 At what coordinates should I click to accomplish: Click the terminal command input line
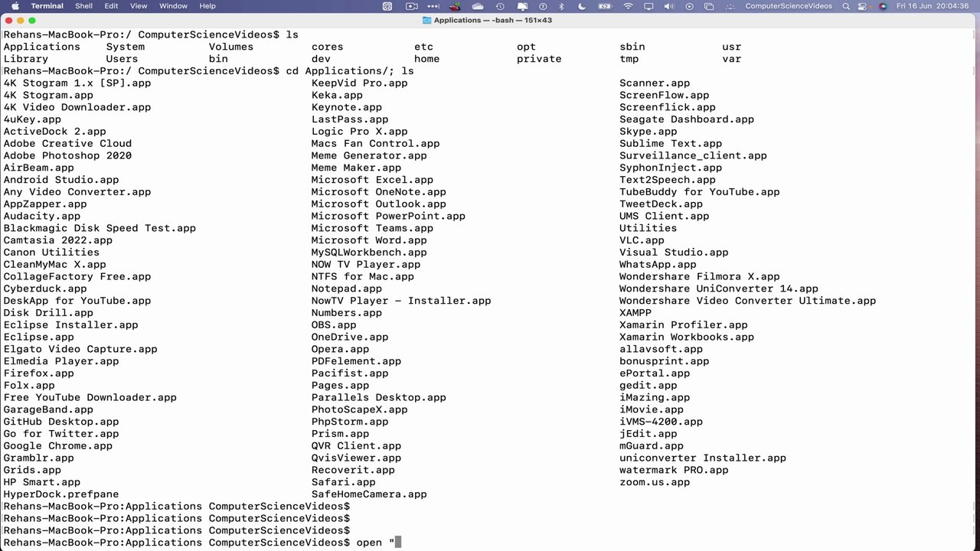click(490, 543)
